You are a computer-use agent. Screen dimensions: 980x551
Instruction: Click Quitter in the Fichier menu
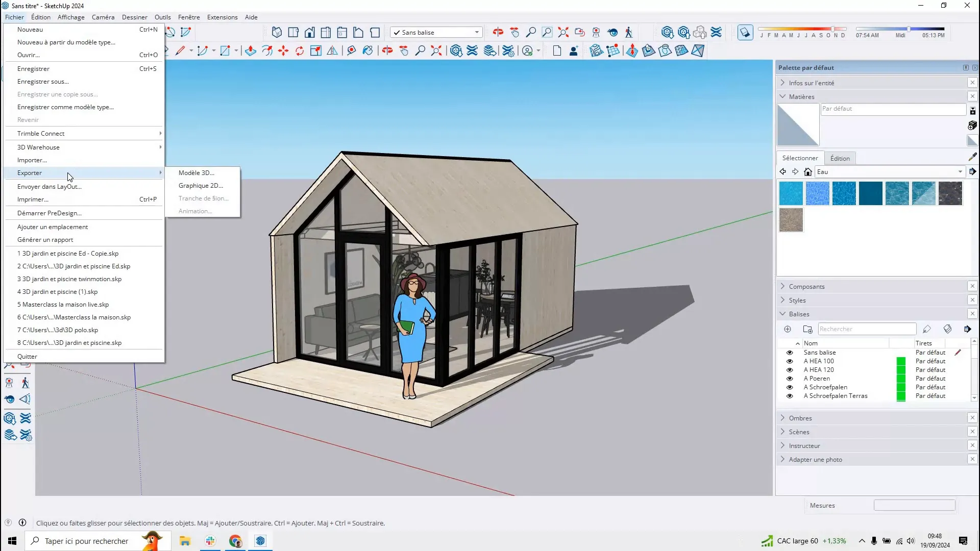pos(84,357)
